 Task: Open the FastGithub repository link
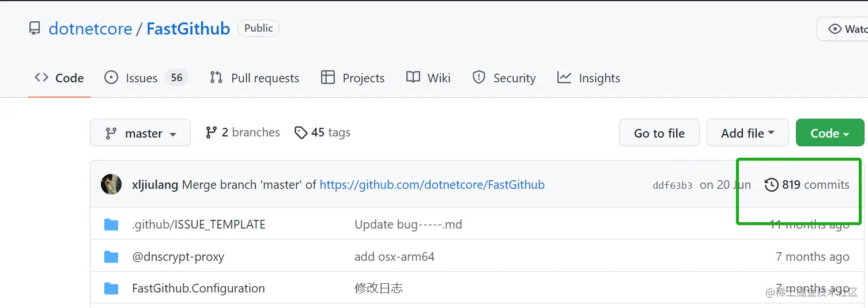(188, 29)
